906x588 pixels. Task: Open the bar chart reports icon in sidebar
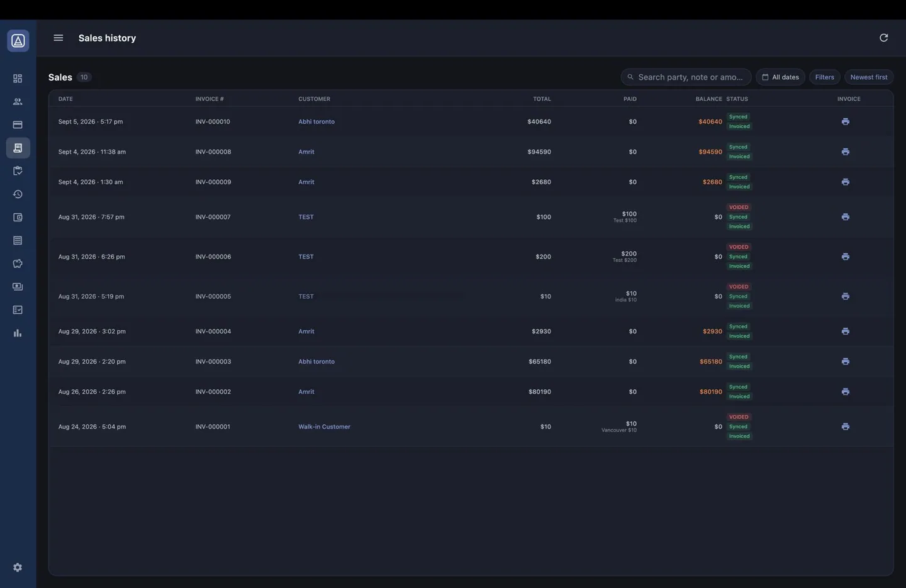[x=18, y=333]
